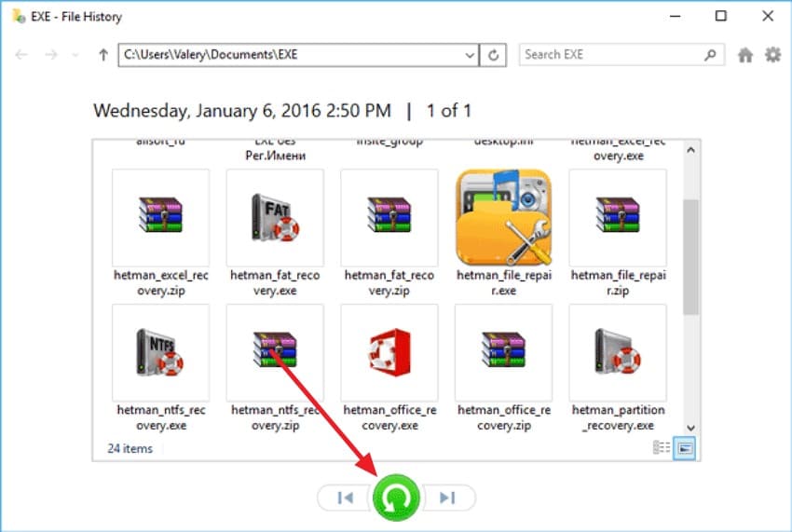Viewport: 792px width, 532px height.
Task: Click the file list scroll up arrow
Action: [691, 150]
